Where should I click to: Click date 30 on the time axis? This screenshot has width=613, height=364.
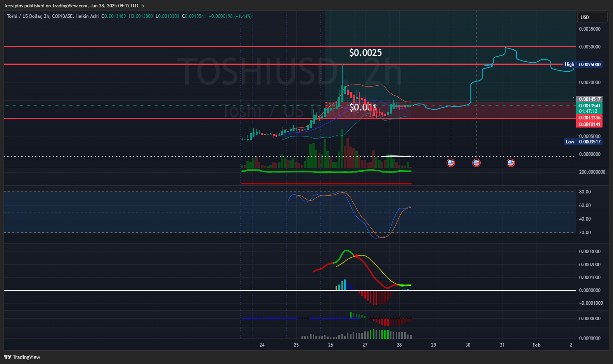click(x=468, y=345)
